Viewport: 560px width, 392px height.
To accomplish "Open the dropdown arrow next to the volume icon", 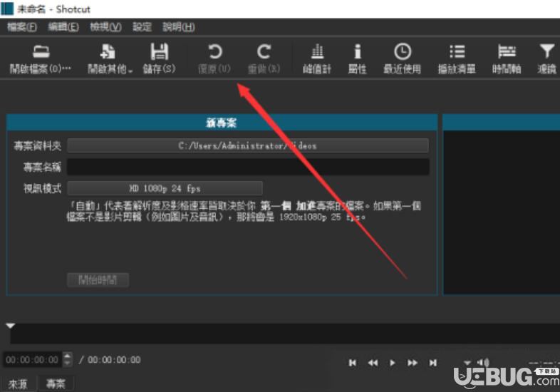I will [467, 363].
